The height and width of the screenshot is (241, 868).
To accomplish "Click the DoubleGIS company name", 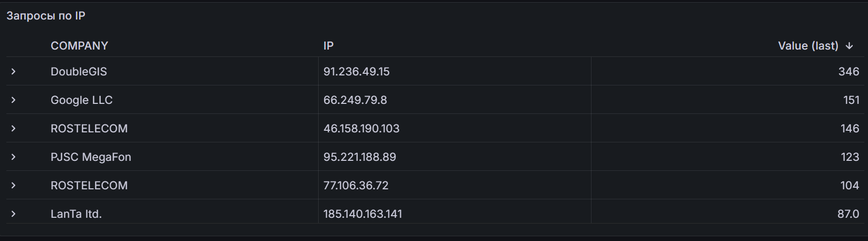I will point(79,71).
